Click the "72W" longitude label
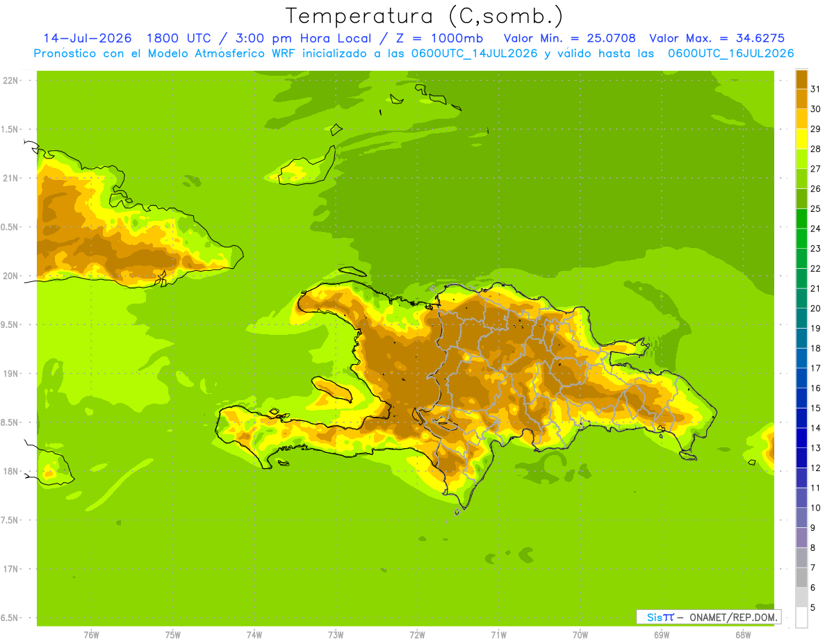834x644 pixels. point(417,635)
